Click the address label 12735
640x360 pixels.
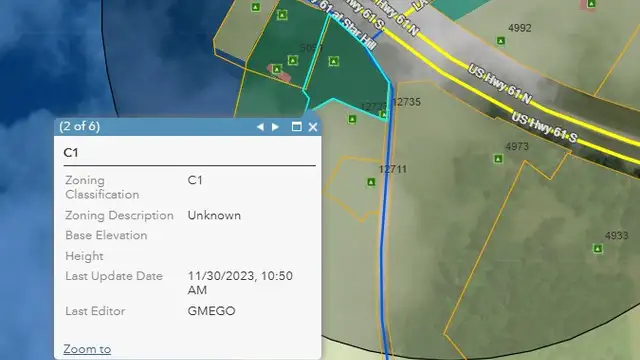(x=406, y=102)
